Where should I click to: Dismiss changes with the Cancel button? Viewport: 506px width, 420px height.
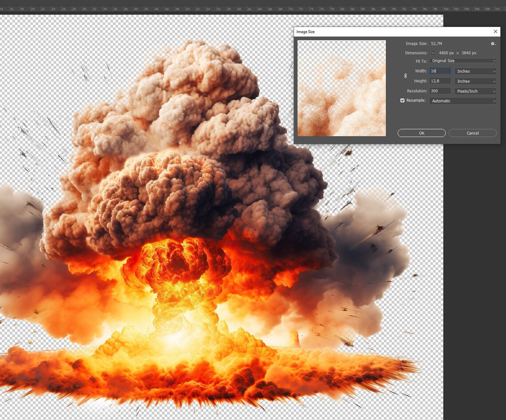point(472,133)
